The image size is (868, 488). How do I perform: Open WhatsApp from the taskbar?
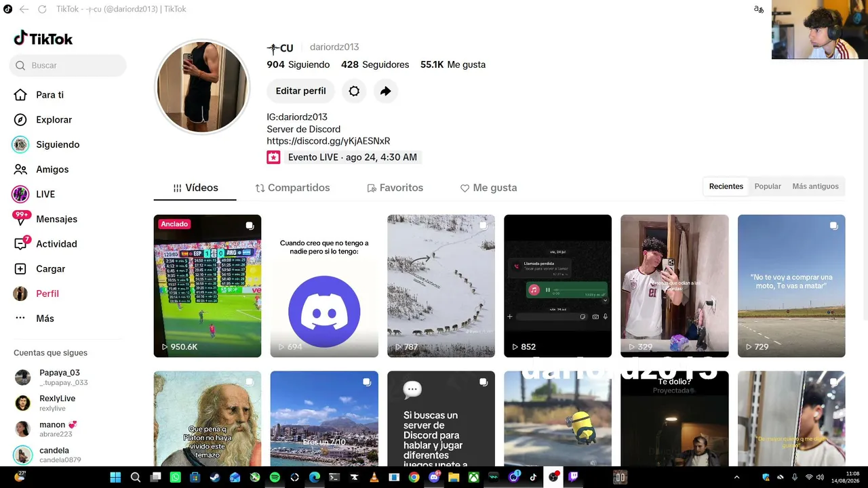[176, 477]
